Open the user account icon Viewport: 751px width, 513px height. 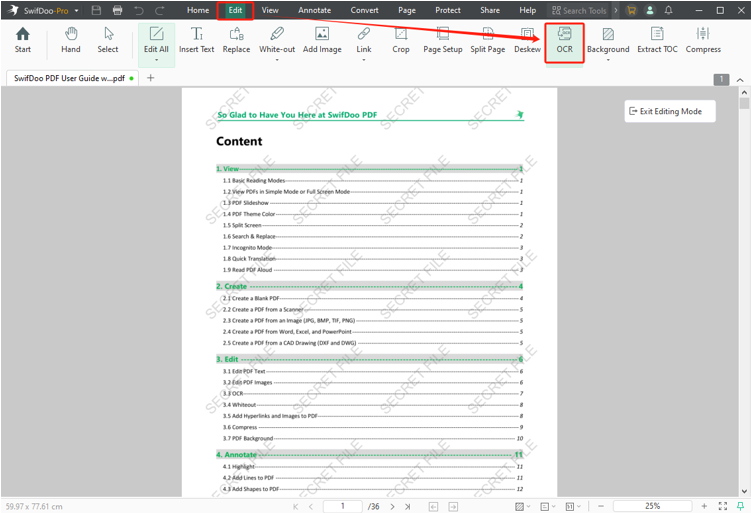pos(649,10)
